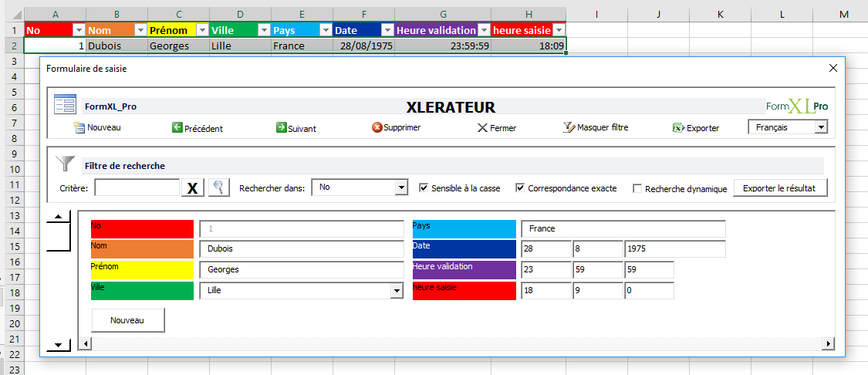Toggle Sensible à la casse checkbox
Viewport: 868px width, 375px height.
(424, 187)
